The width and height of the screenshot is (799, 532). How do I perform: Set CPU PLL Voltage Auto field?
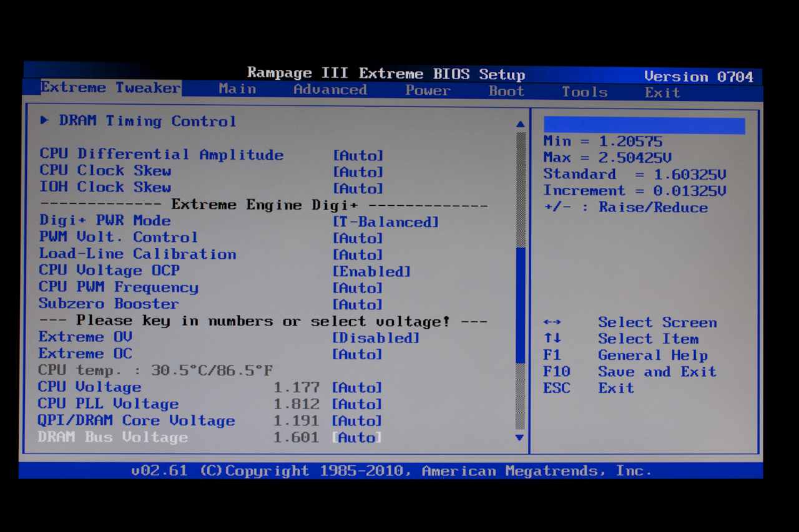(357, 404)
